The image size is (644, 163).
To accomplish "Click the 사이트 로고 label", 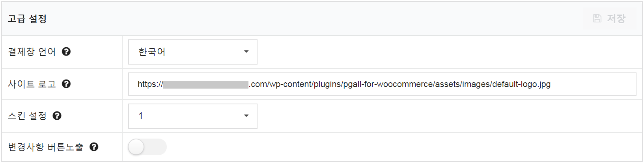I will pos(32,84).
